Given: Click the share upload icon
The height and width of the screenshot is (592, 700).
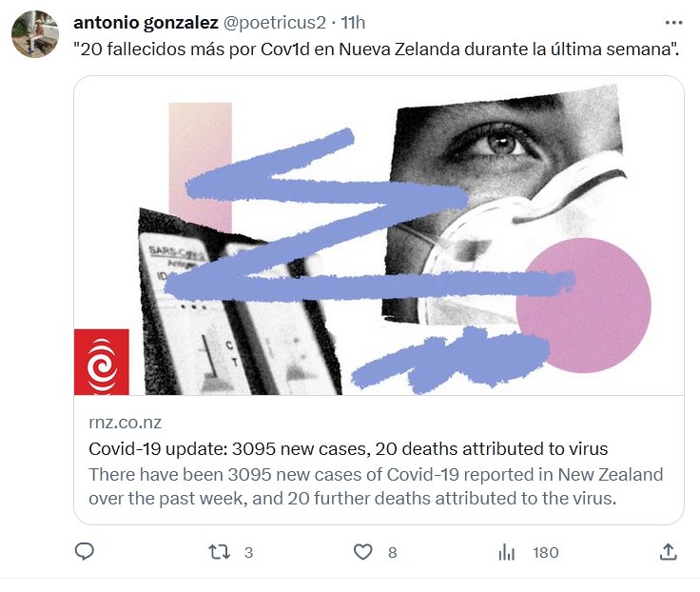Looking at the screenshot, I should pyautogui.click(x=669, y=552).
